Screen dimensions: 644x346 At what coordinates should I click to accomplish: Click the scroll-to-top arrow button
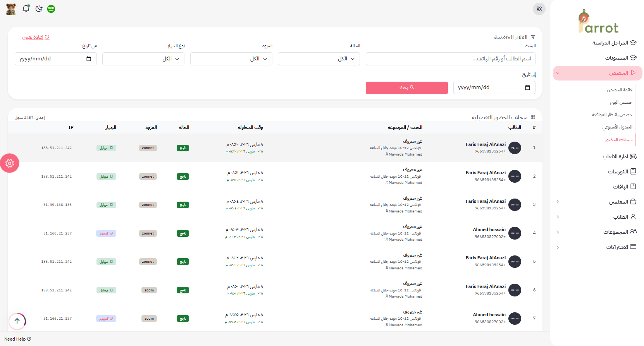point(17,321)
